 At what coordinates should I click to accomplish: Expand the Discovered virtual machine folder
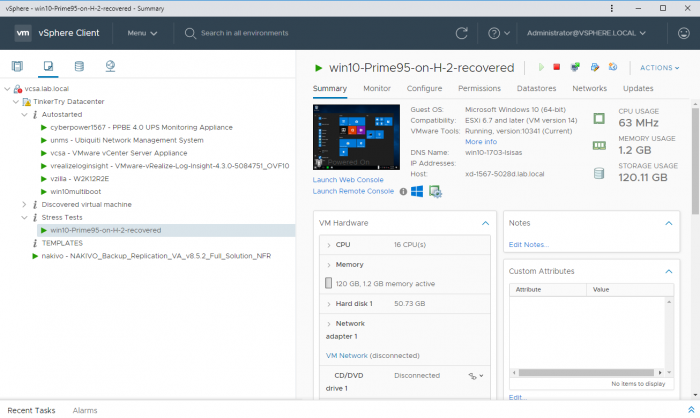coord(24,205)
